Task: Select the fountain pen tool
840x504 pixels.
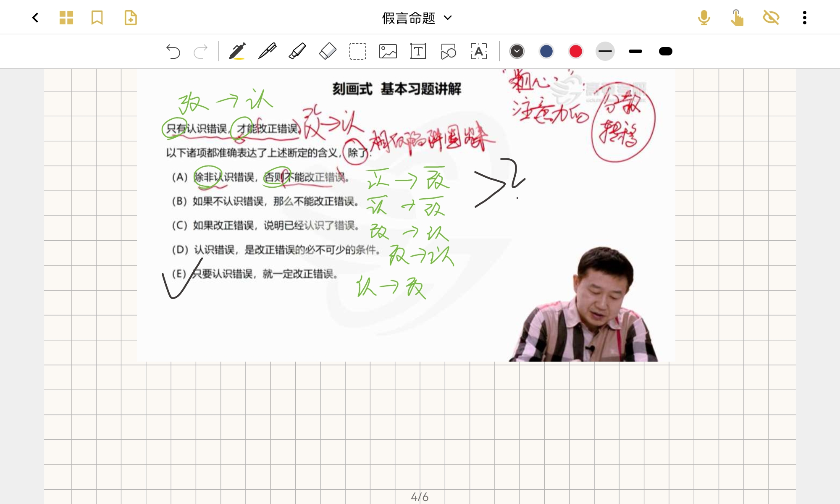Action: pos(237,51)
